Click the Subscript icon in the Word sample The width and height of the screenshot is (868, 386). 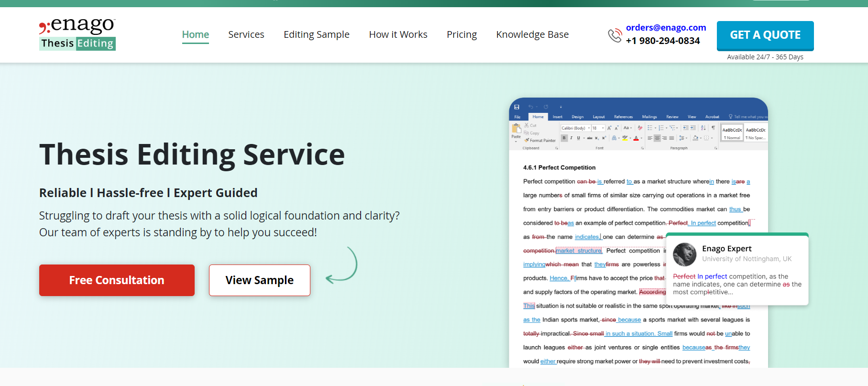pos(597,138)
